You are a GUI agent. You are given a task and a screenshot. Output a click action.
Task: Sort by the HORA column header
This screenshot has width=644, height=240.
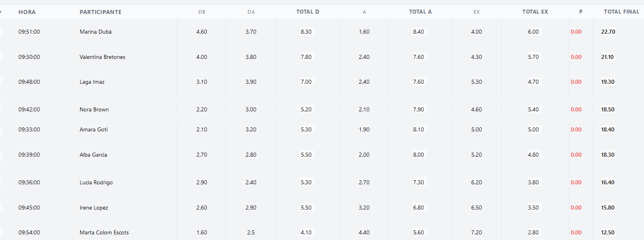(x=27, y=12)
